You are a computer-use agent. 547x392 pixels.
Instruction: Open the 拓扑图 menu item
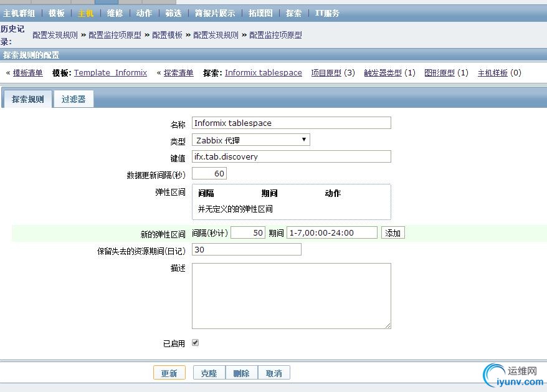260,13
